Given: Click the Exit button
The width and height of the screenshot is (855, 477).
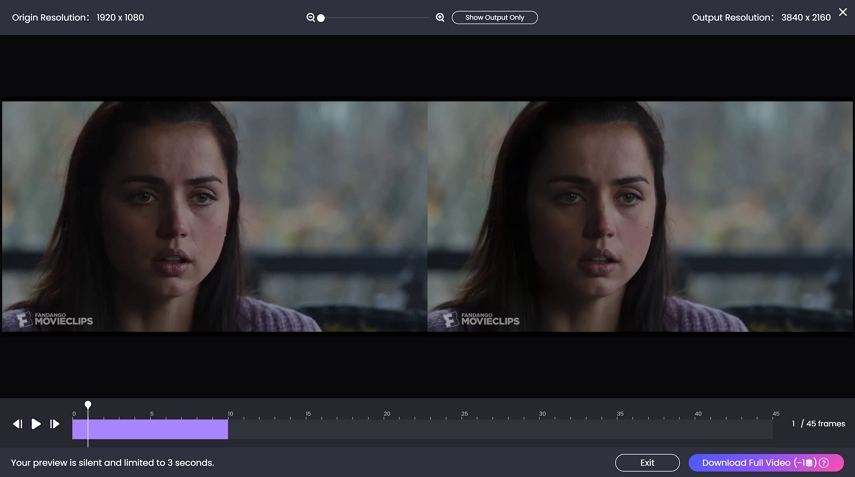Looking at the screenshot, I should tap(647, 463).
